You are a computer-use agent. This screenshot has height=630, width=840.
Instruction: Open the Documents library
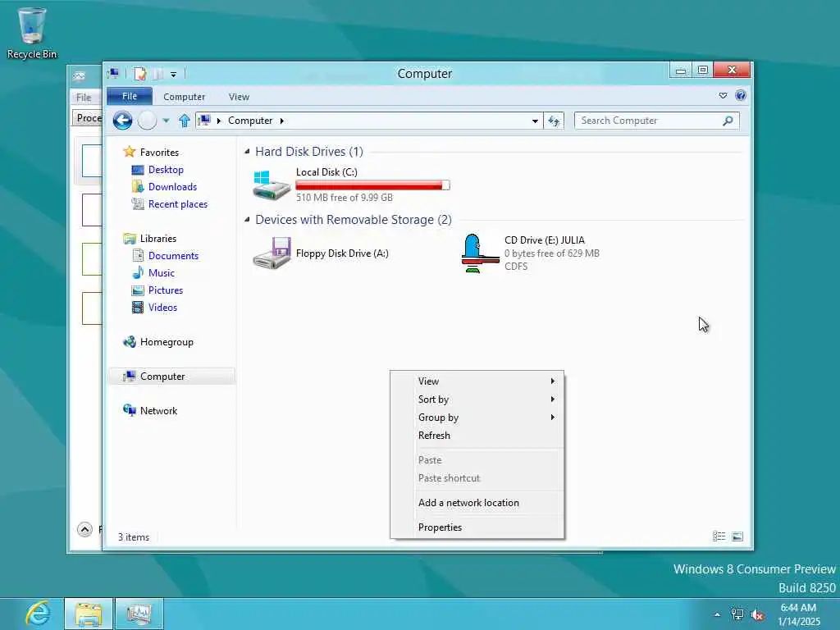click(173, 256)
